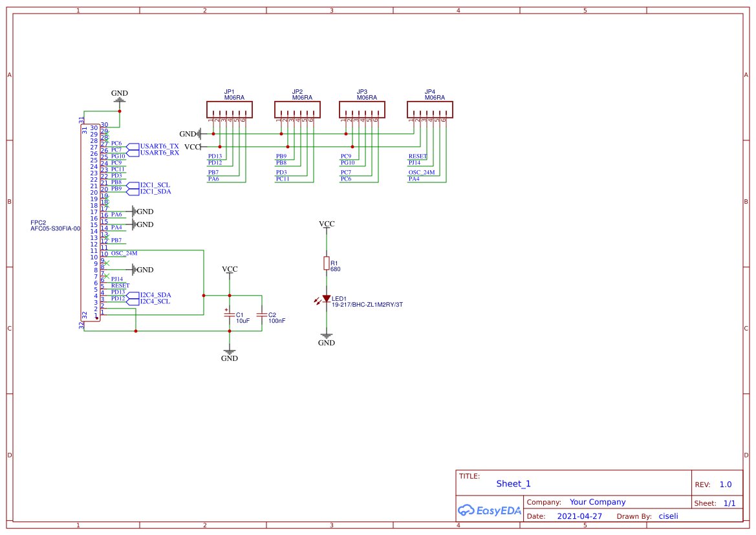The width and height of the screenshot is (756, 535).
Task: Click the no-connect X mark on pin 7
Action: point(107,277)
